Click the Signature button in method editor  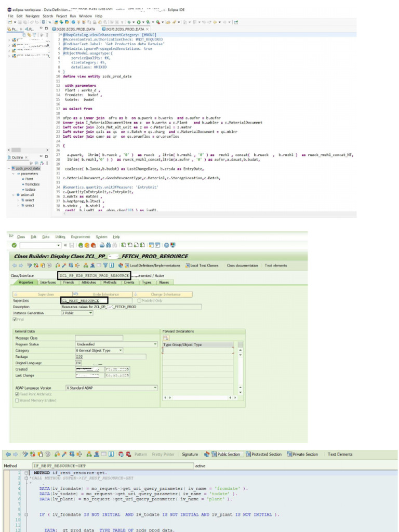(x=190, y=454)
